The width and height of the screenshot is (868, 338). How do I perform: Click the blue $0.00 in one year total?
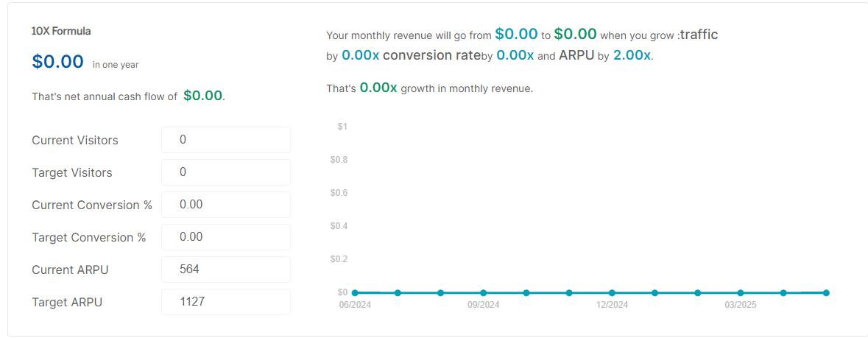(x=58, y=62)
